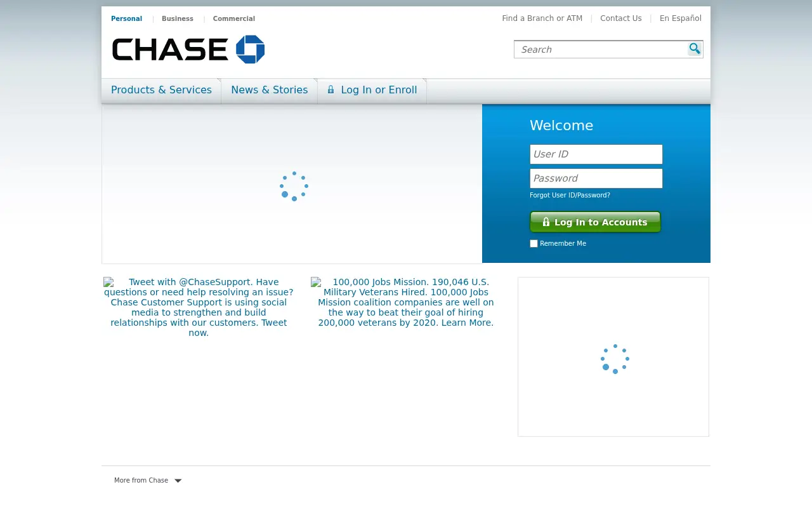
Task: Open the Contact Us link
Action: 621,18
